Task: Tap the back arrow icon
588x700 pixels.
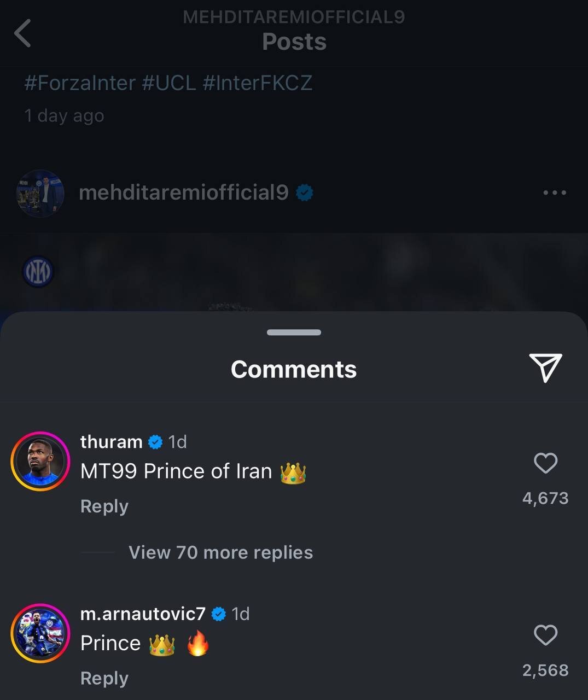Action: [23, 33]
